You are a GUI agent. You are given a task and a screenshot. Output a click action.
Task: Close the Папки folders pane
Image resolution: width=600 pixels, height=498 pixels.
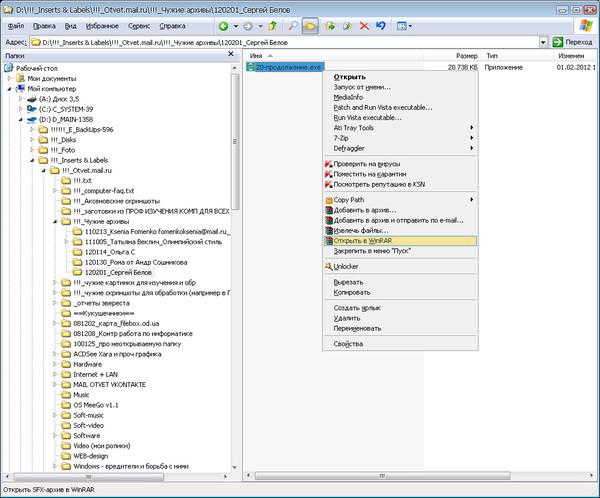click(231, 54)
